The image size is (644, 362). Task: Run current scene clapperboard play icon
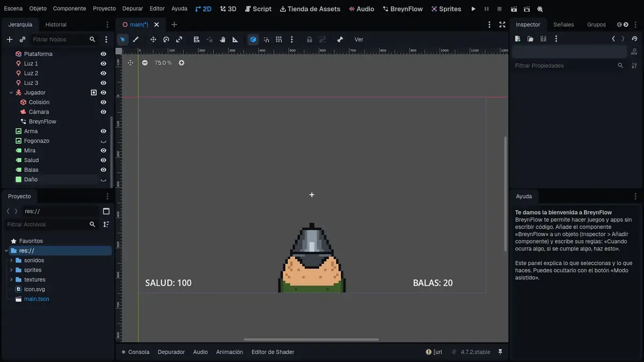point(514,9)
